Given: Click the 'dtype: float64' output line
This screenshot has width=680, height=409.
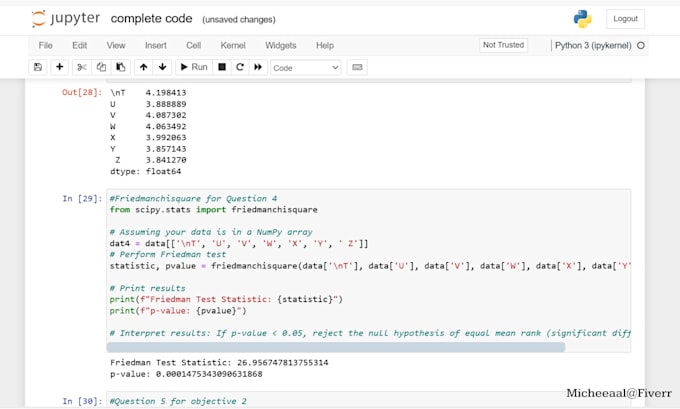Looking at the screenshot, I should click(x=145, y=171).
